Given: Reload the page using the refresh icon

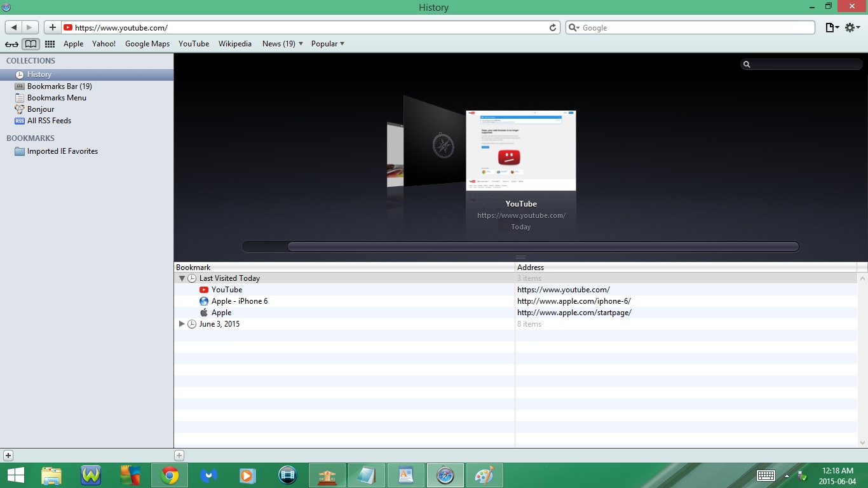Looking at the screenshot, I should click(x=553, y=27).
